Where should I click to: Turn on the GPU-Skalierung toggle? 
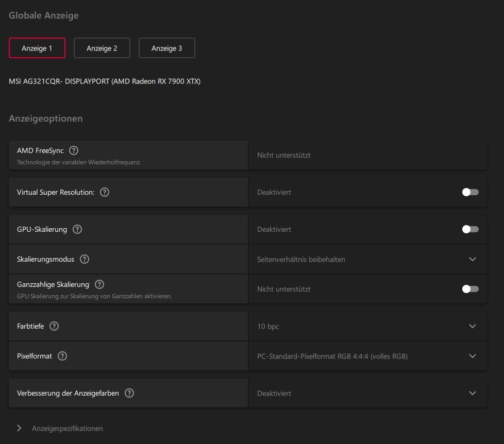[x=471, y=229]
